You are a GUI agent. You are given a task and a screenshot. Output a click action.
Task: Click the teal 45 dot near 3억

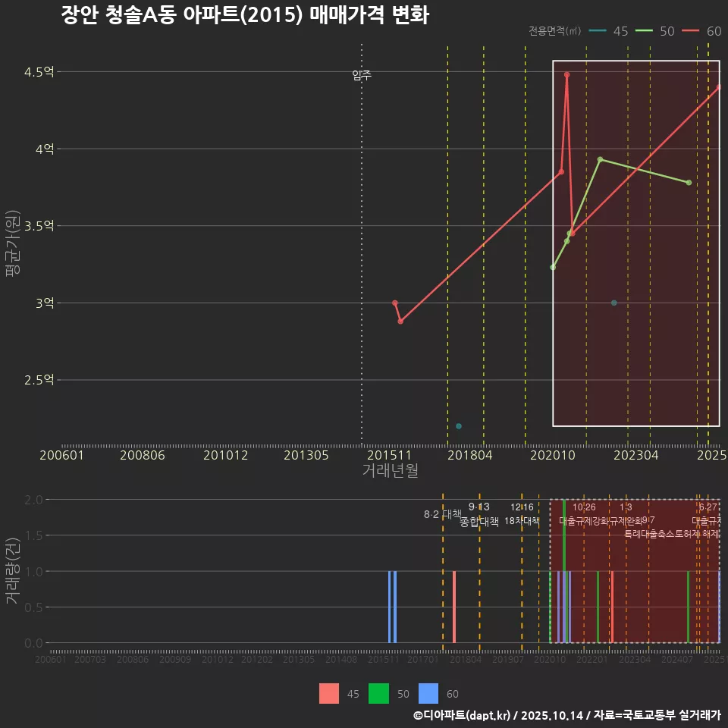[x=613, y=302]
